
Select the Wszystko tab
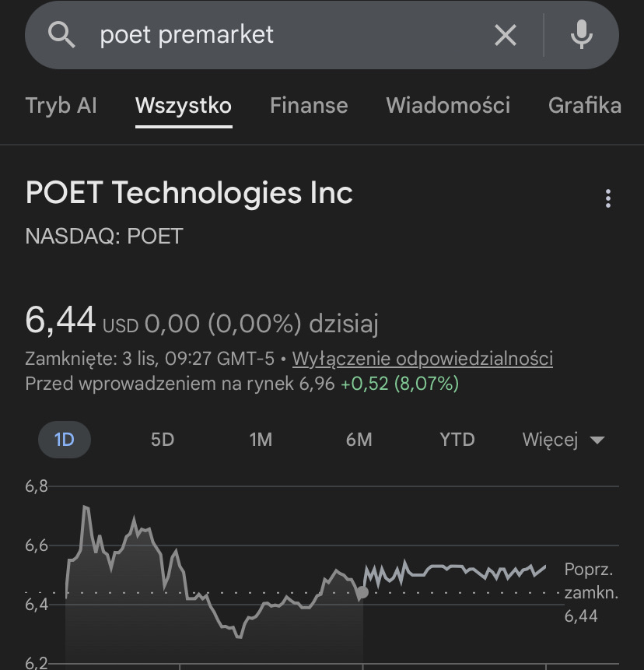pos(184,106)
